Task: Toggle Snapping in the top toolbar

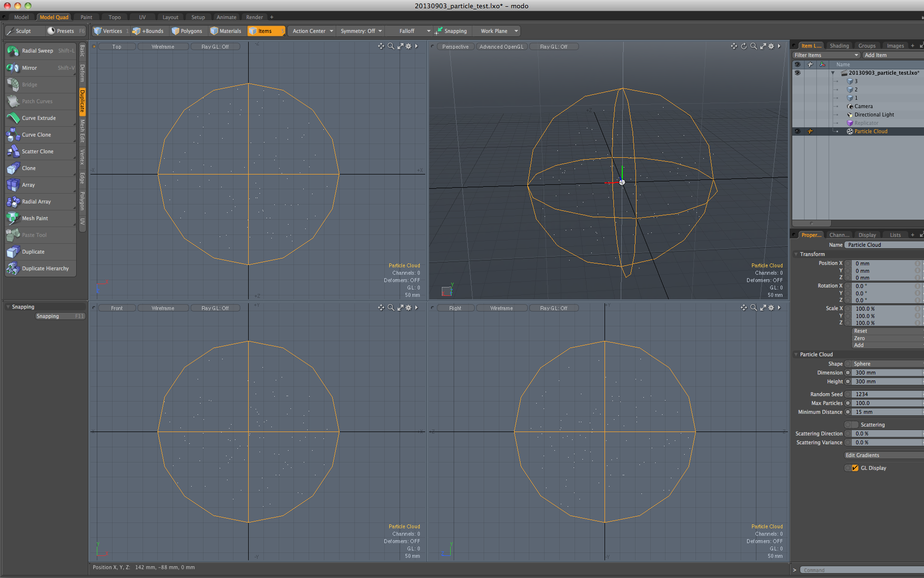Action: [451, 31]
